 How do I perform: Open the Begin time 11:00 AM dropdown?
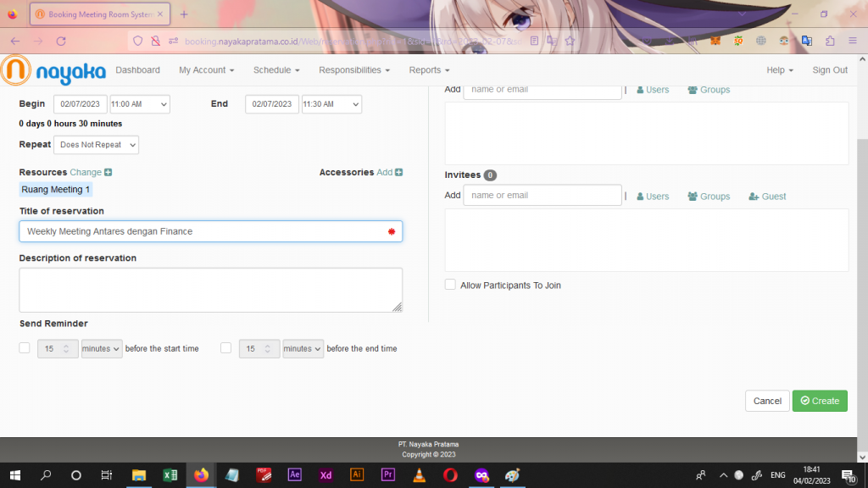(140, 104)
